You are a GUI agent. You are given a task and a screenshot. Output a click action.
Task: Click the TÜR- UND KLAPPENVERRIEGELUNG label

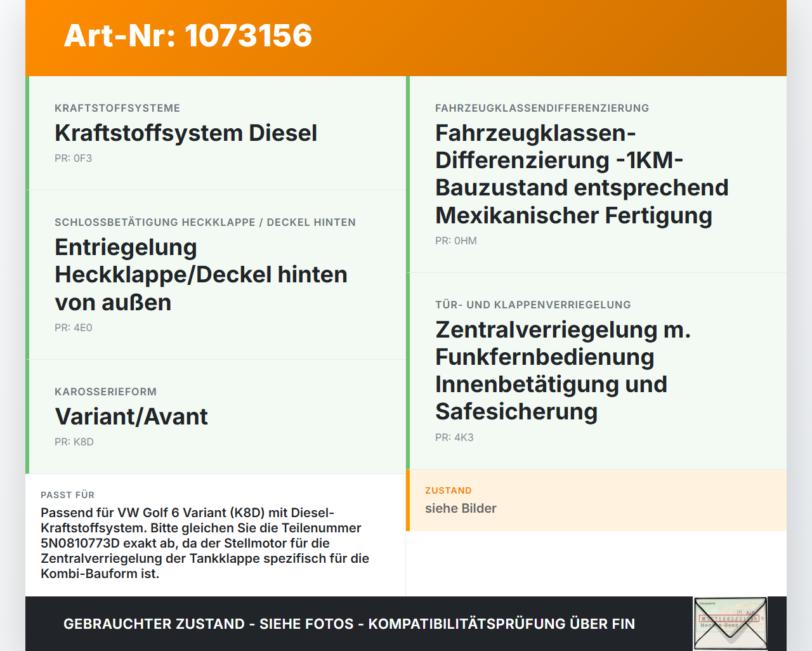(x=533, y=305)
